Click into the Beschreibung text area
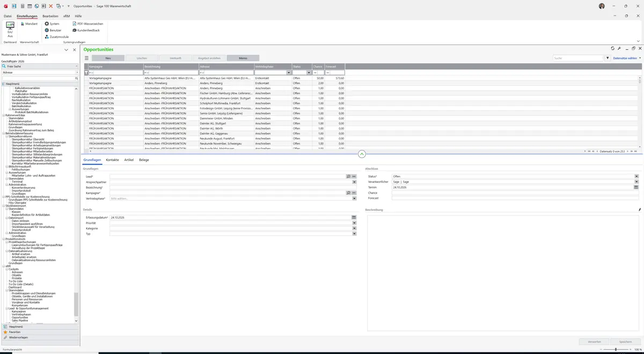This screenshot has width=644, height=354. tap(504, 272)
